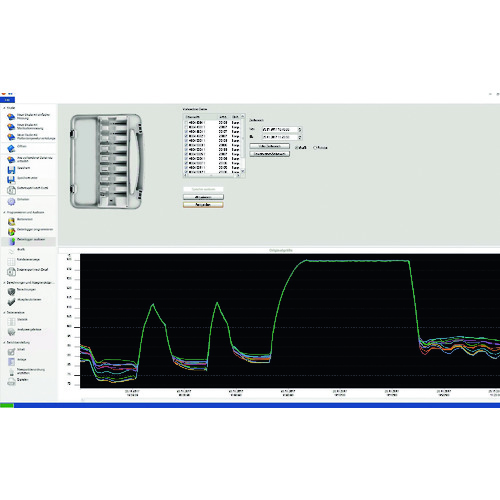Select the highlighted Datenlogger auslesen icon

(x=11, y=241)
